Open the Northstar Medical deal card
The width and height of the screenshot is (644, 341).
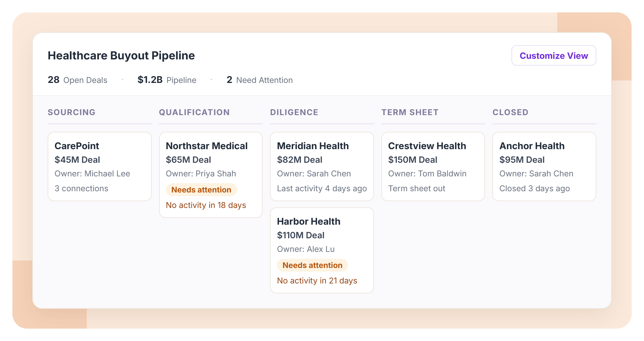pyautogui.click(x=211, y=175)
